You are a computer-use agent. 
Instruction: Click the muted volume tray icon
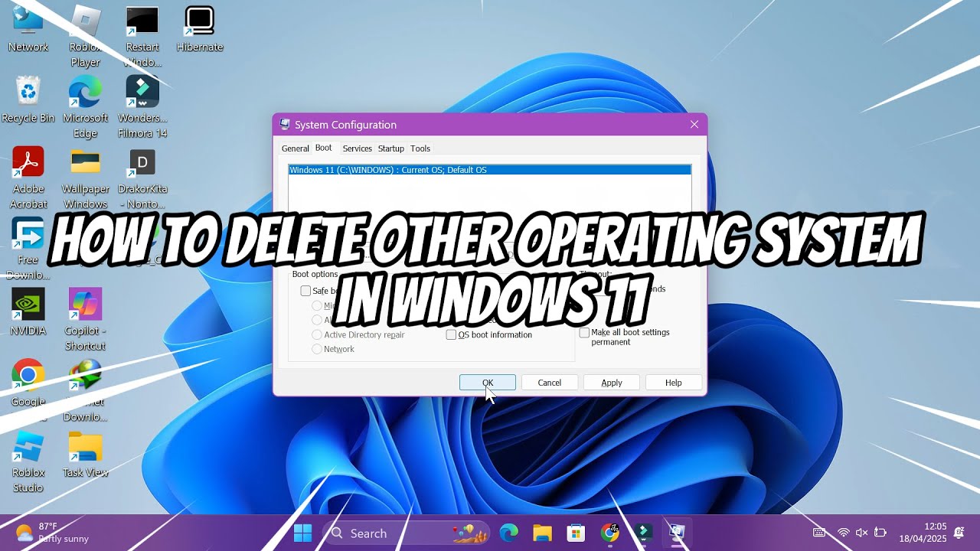[x=861, y=533]
